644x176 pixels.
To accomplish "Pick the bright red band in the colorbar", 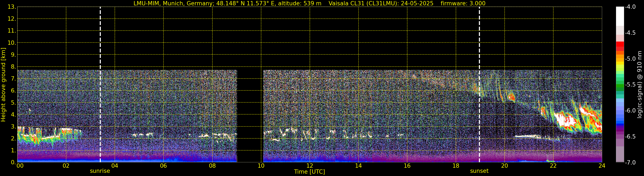I will (620, 44).
